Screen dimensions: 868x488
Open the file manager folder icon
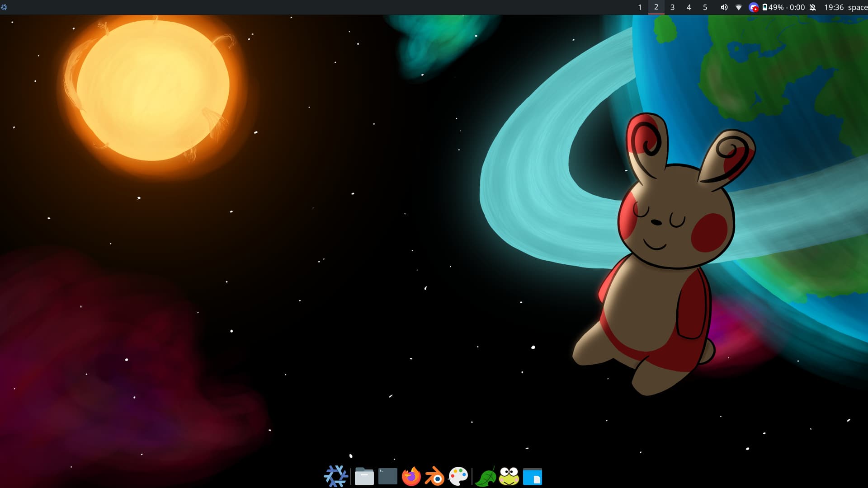point(364,476)
